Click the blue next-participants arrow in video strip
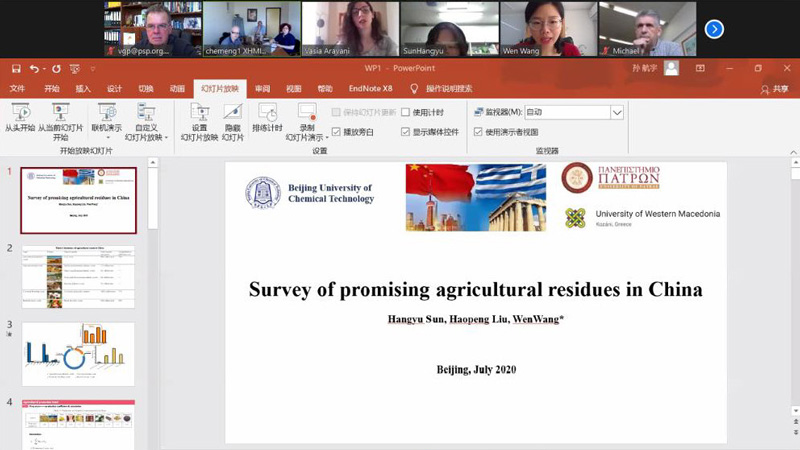Image resolution: width=800 pixels, height=450 pixels. (x=713, y=29)
